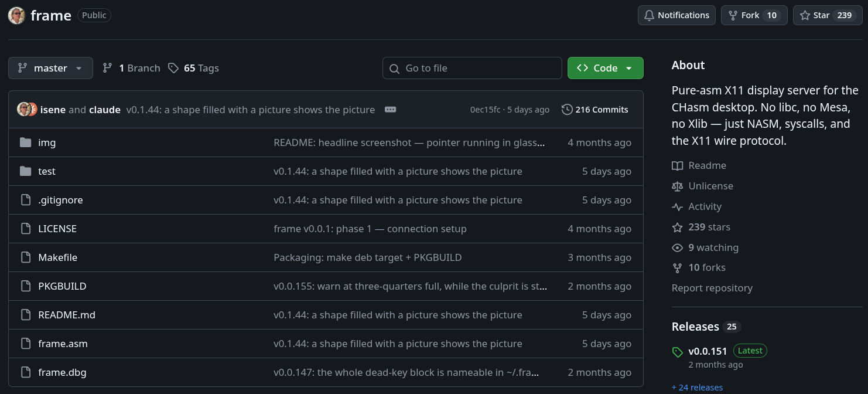Click the PKGBUILD file icon

[x=25, y=286]
